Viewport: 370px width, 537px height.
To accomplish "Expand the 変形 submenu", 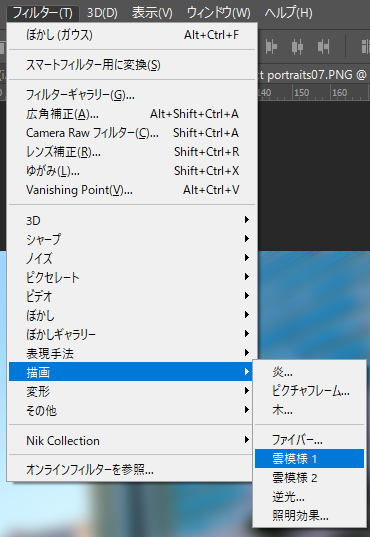I will (x=132, y=391).
